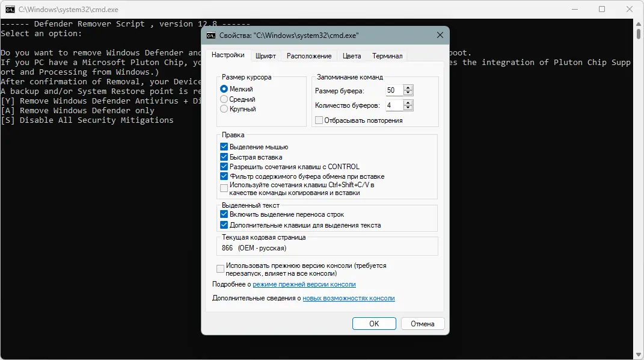The width and height of the screenshot is (644, 360).
Task: Click code page text 866 (OEM - русская)
Action: [254, 248]
